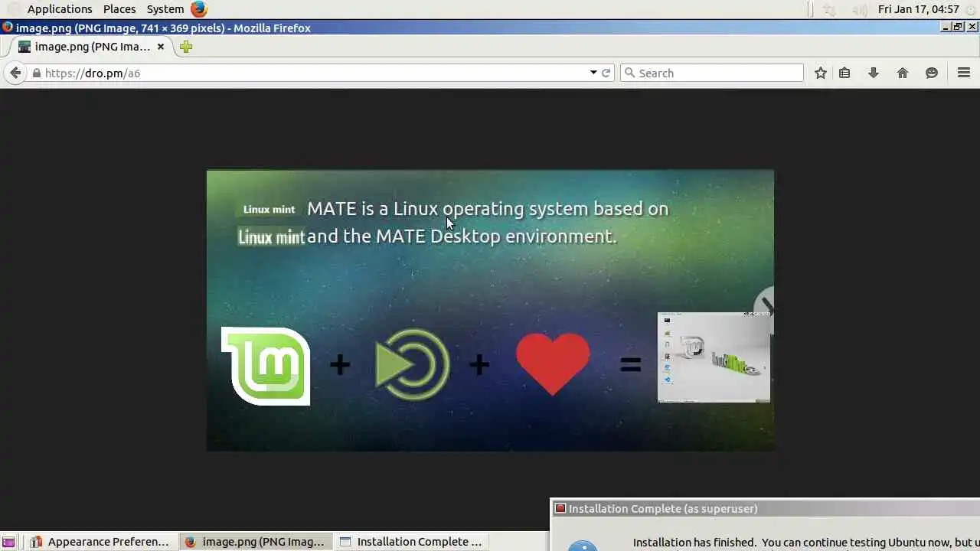
Task: Close the image.png tab
Action: pyautogui.click(x=161, y=47)
